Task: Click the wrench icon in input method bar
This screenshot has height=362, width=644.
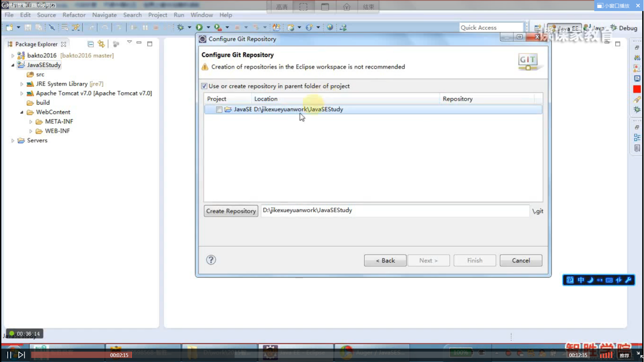Action: [628, 280]
